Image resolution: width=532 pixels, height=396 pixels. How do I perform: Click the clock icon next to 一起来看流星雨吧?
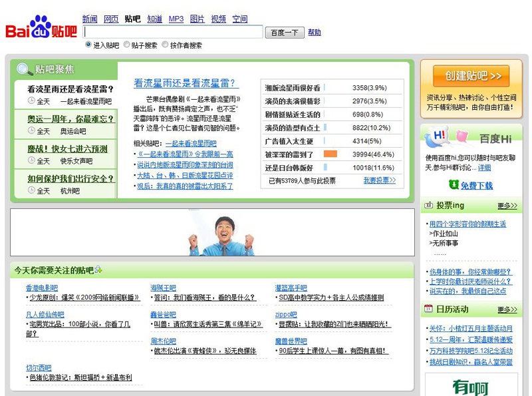(31, 100)
